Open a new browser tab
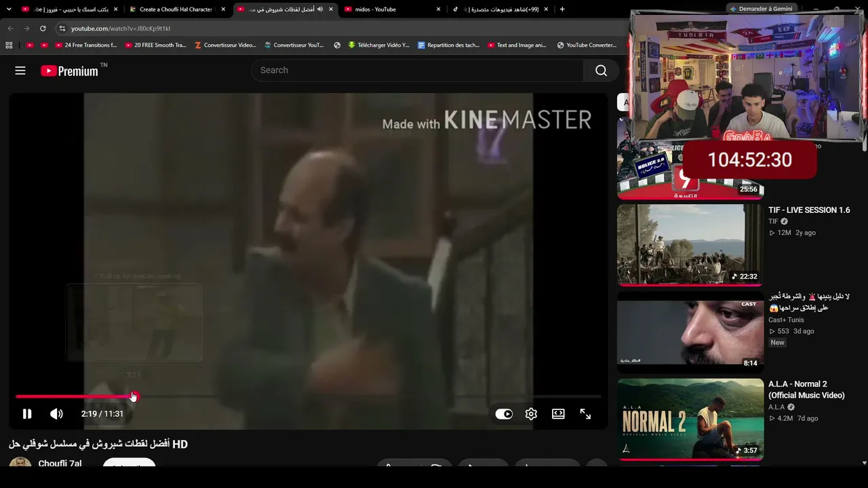The width and height of the screenshot is (868, 488). (562, 9)
